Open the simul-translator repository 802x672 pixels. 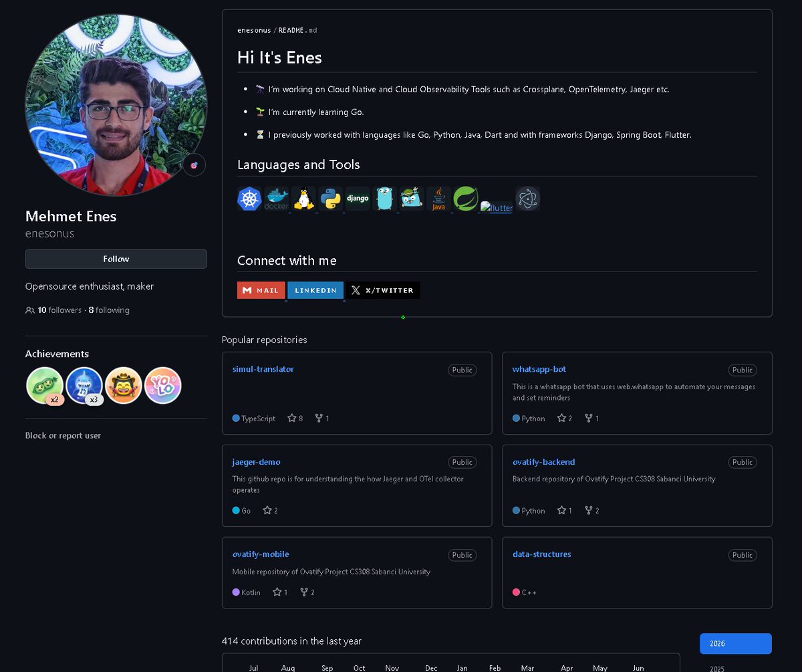[x=263, y=369]
